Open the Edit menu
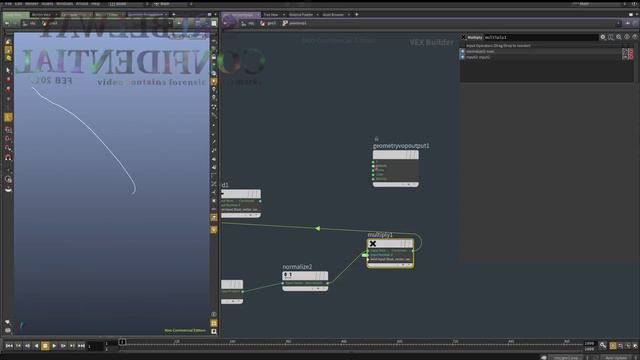The width and height of the screenshot is (640, 360). 18,4
